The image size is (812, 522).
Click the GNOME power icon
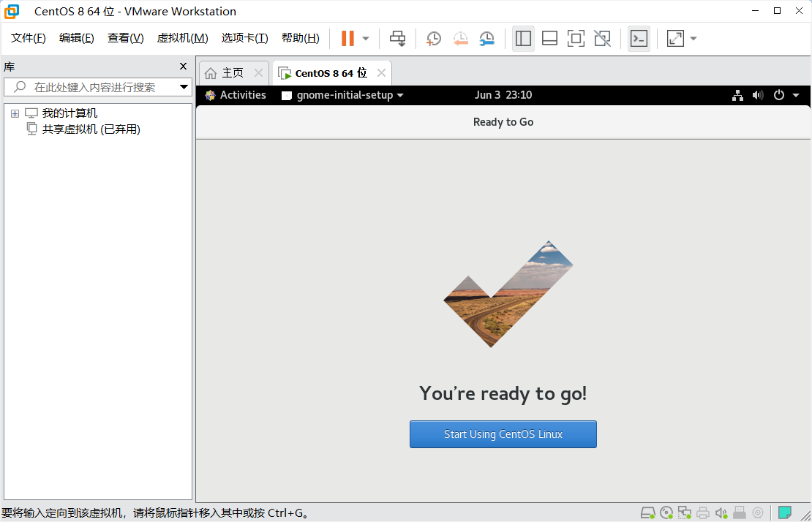coord(779,95)
